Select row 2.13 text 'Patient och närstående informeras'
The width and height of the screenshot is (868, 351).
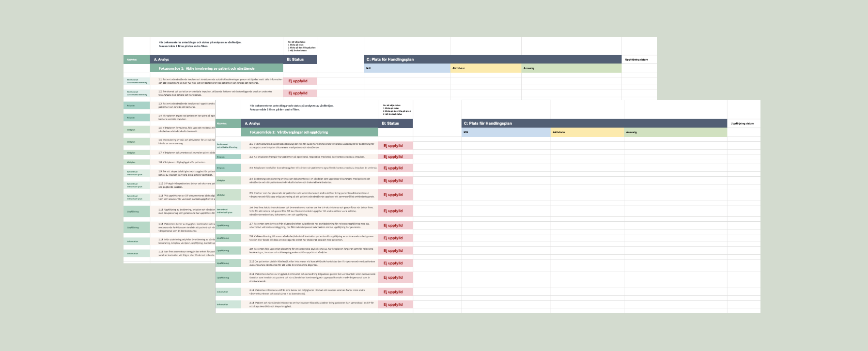click(311, 305)
